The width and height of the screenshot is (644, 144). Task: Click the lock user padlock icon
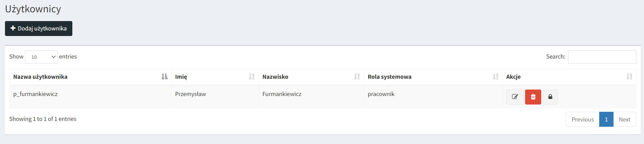(x=550, y=97)
